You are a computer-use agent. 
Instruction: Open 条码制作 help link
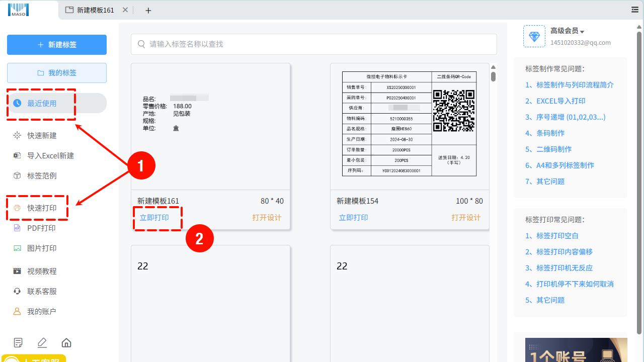point(545,133)
